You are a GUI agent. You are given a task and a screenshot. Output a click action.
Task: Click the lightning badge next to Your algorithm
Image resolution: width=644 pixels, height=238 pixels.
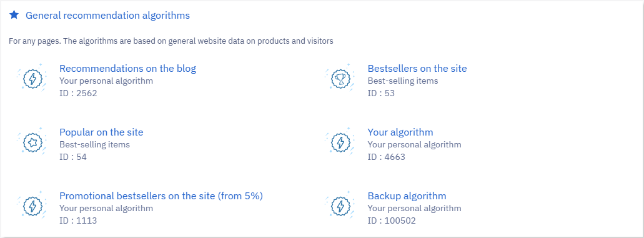coord(340,142)
